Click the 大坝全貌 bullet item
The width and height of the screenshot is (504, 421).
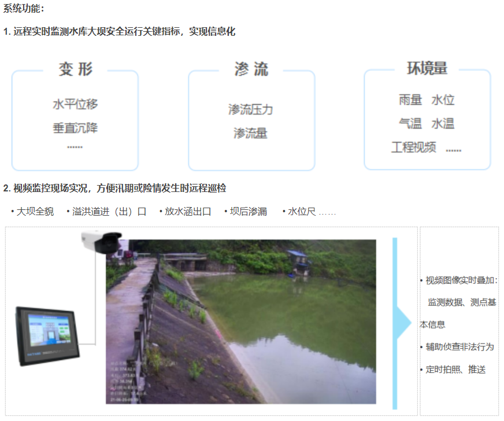click(x=35, y=212)
